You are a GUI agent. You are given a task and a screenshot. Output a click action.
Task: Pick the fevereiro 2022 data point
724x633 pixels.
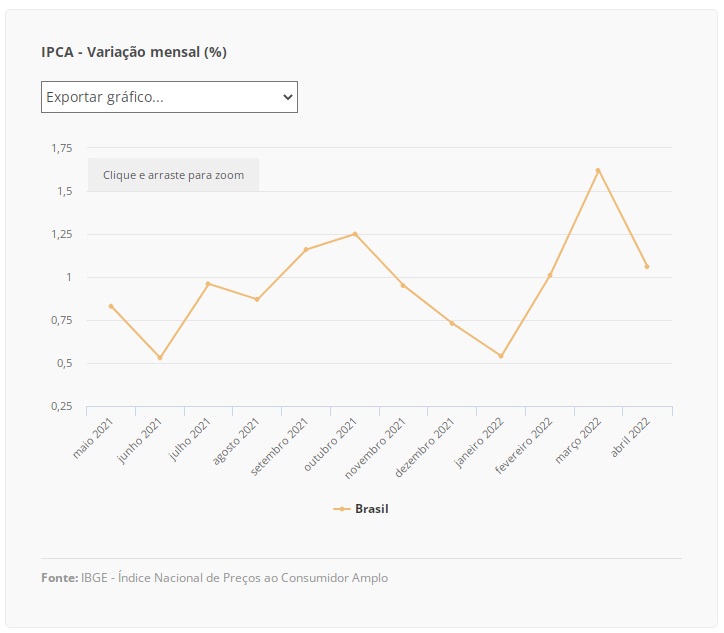pos(550,275)
